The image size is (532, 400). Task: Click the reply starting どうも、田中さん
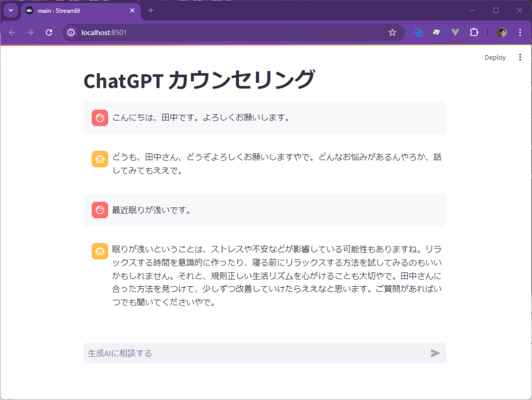click(x=277, y=164)
